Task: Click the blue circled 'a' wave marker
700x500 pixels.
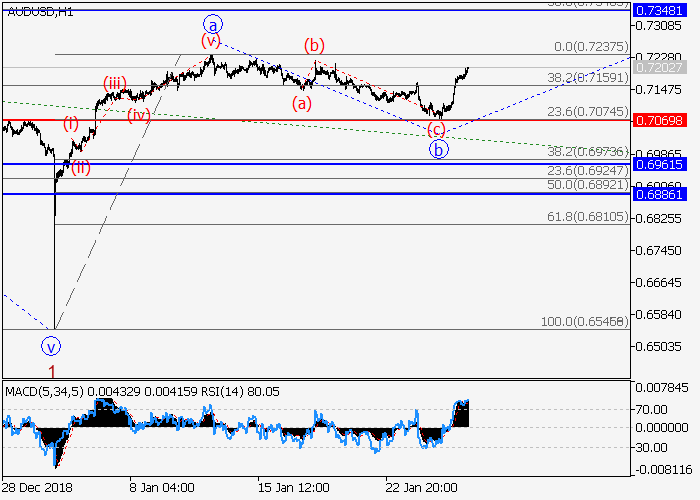Action: [x=211, y=22]
